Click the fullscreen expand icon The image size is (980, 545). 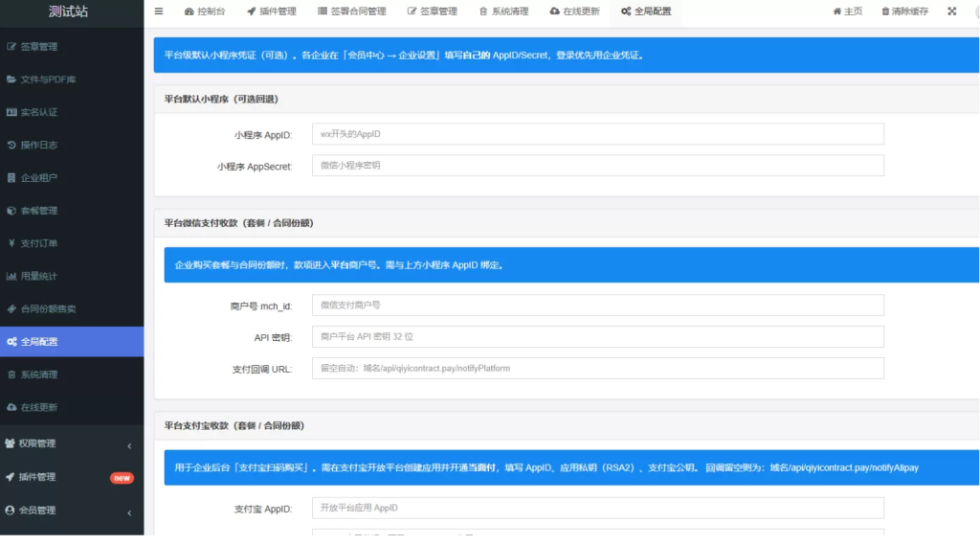tap(952, 11)
